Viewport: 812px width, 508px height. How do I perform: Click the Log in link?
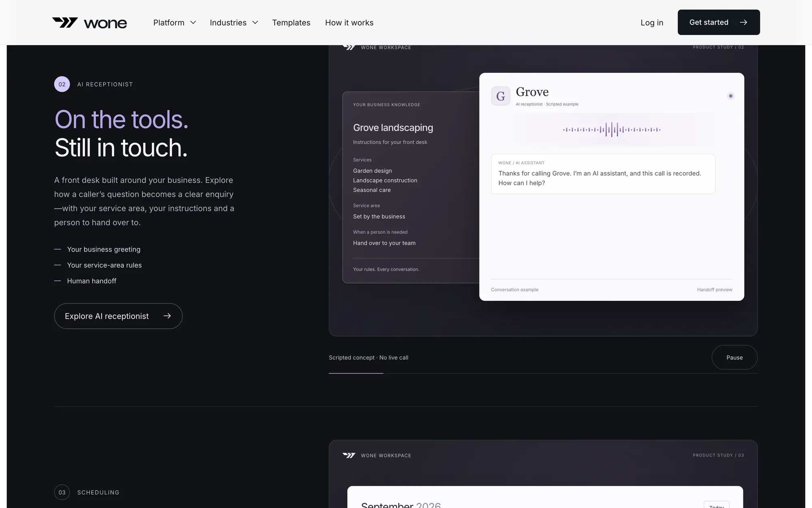coord(652,23)
